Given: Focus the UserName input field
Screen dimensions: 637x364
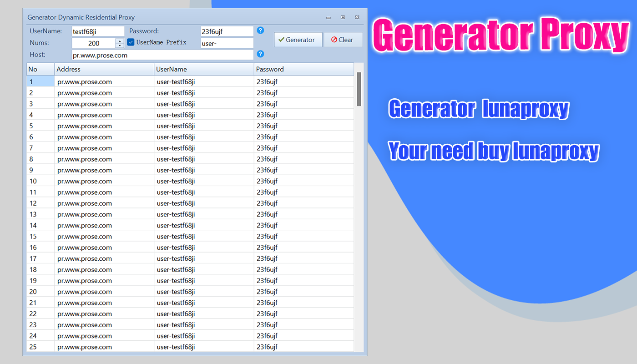Looking at the screenshot, I should pyautogui.click(x=98, y=31).
